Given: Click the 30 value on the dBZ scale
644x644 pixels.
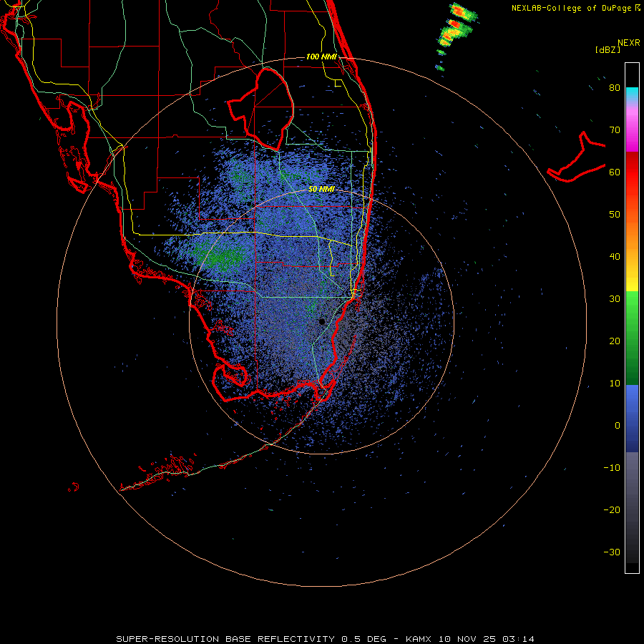Looking at the screenshot, I should click(x=615, y=299).
